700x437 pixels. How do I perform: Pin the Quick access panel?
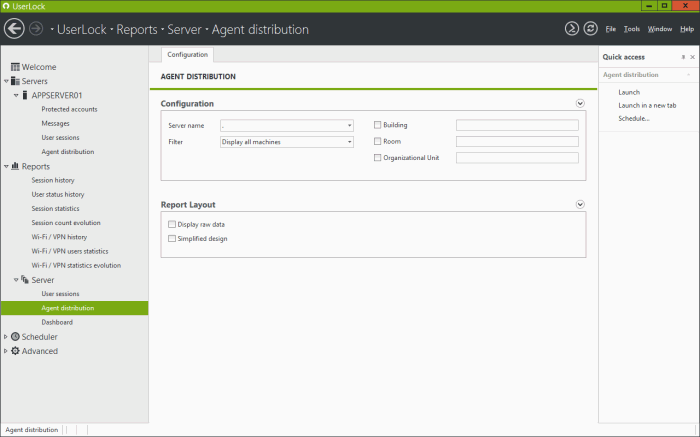pos(683,57)
